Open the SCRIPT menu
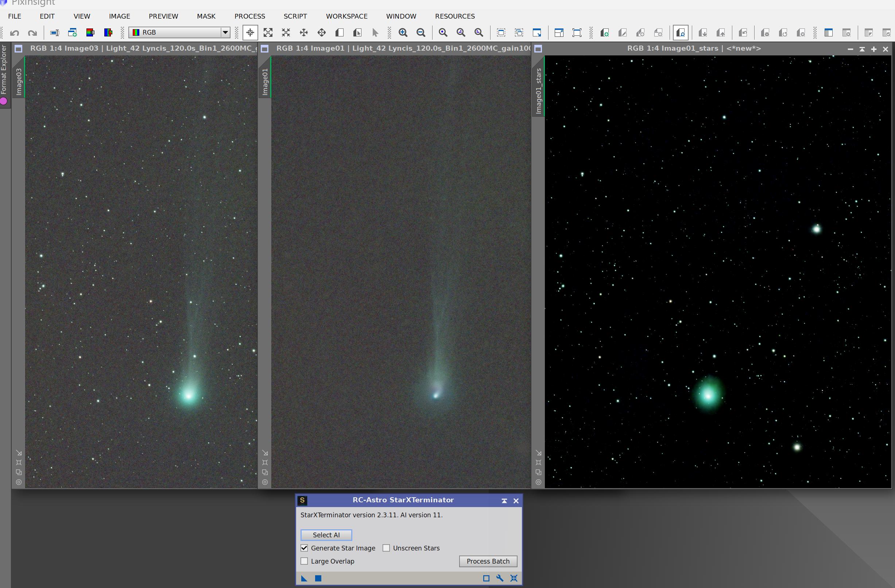The image size is (895, 588). coord(295,16)
